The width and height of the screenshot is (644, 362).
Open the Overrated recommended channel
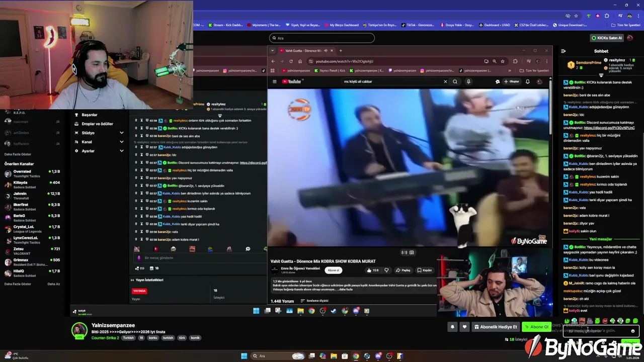coord(32,173)
